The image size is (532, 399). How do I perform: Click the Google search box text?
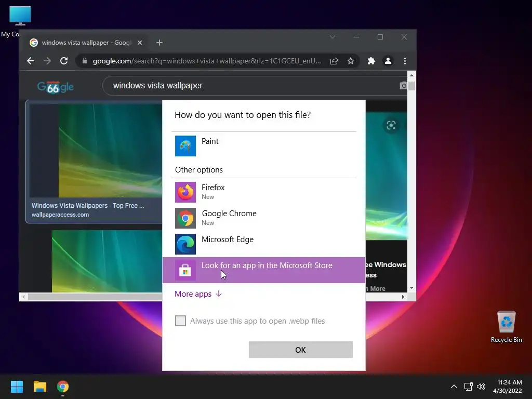point(158,86)
